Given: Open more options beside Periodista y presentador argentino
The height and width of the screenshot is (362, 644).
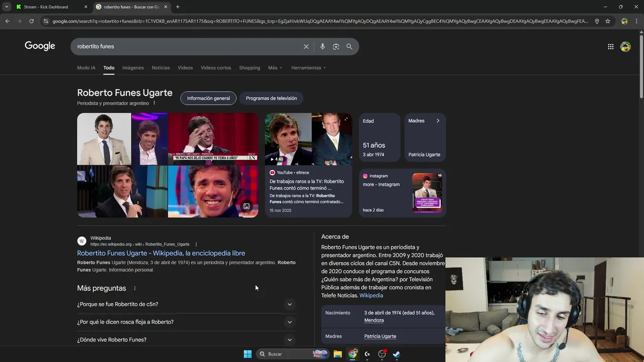Looking at the screenshot, I should (x=154, y=103).
